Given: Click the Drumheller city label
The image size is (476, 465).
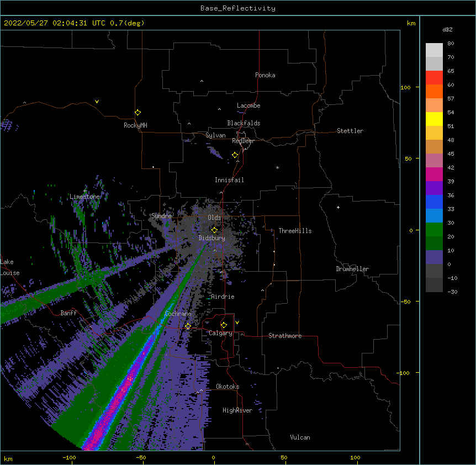Looking at the screenshot, I should coord(352,269).
